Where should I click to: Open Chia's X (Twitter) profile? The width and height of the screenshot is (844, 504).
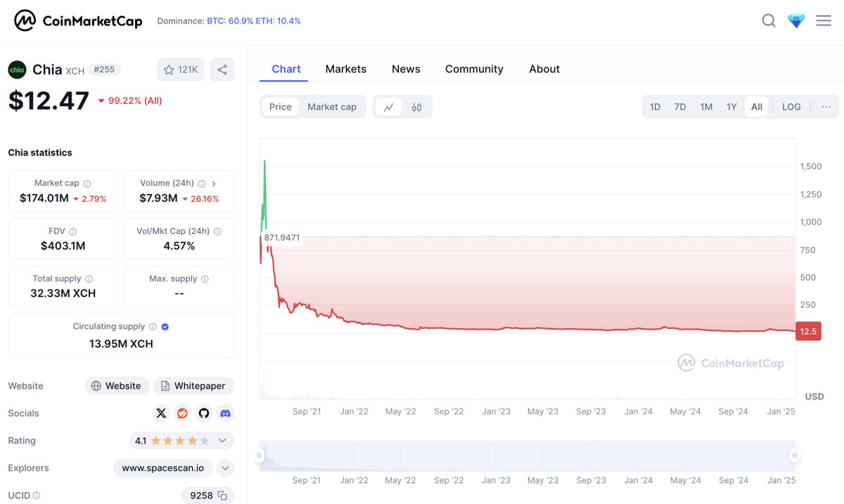click(161, 413)
